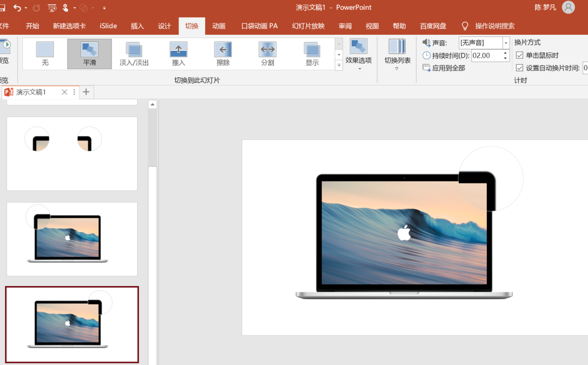Toggle the 设置自动换片时间 checkbox
Screen dimensions: 588x365
click(x=519, y=68)
